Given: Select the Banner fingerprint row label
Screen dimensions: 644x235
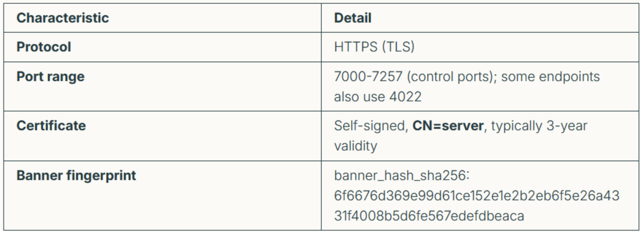Looking at the screenshot, I should coord(76,176).
